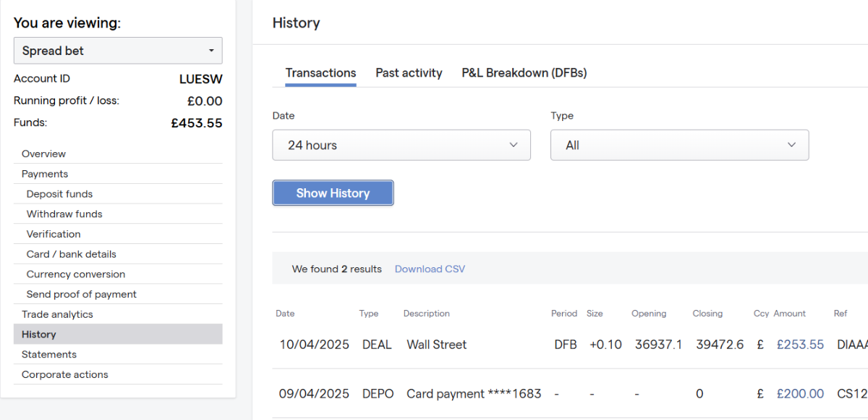
Task: Select Currency conversion menu item
Action: 76,274
